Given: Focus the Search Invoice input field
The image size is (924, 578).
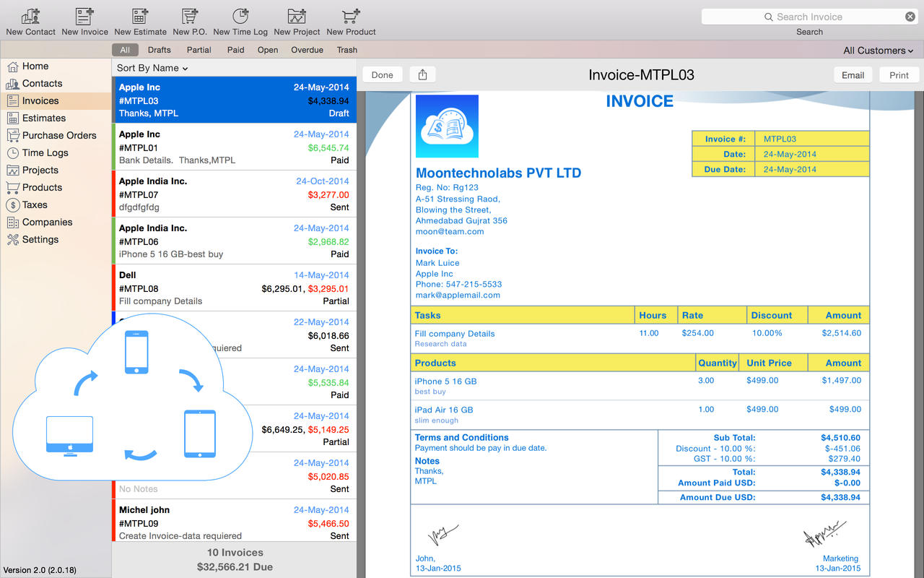Looking at the screenshot, I should [x=809, y=17].
